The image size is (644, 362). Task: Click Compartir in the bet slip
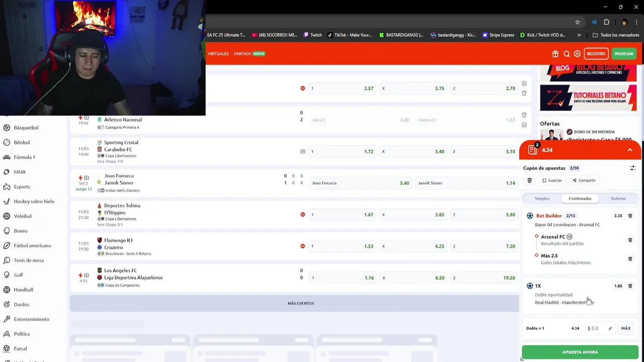(584, 180)
